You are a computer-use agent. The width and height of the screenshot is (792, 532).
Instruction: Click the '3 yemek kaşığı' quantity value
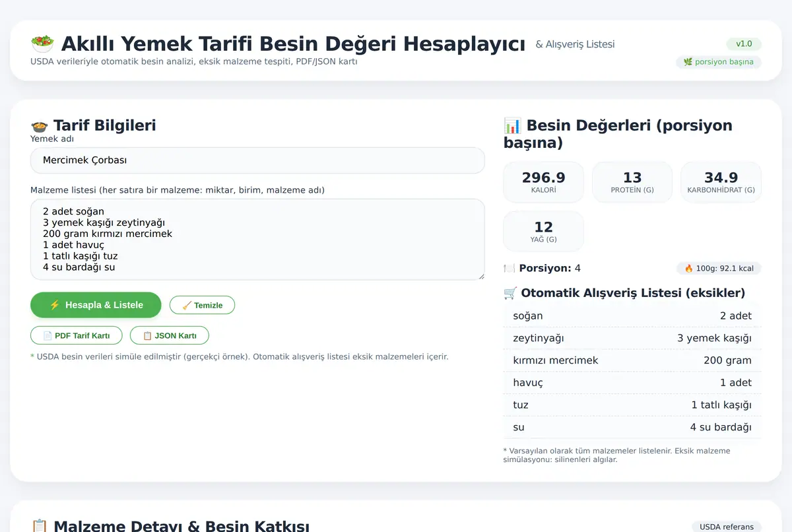[x=714, y=338]
